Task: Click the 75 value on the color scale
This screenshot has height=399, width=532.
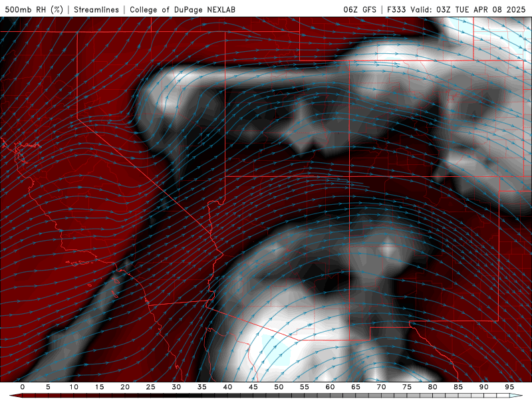Action: click(407, 387)
